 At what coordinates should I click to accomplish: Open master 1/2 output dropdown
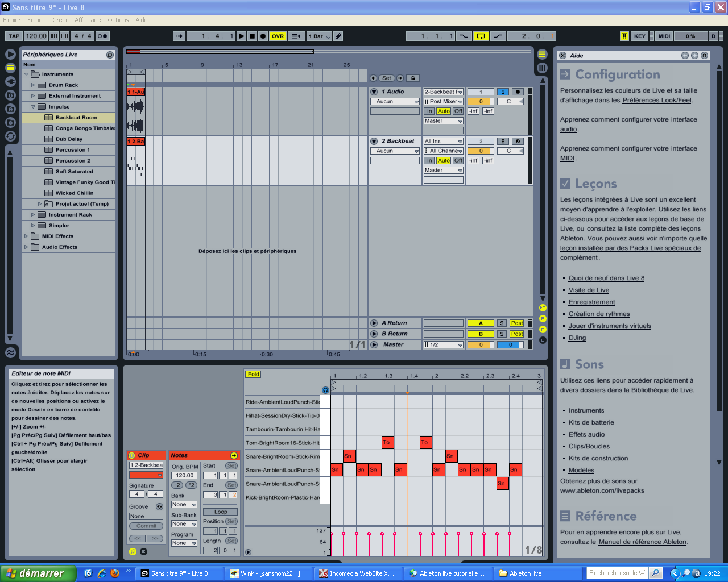click(444, 344)
